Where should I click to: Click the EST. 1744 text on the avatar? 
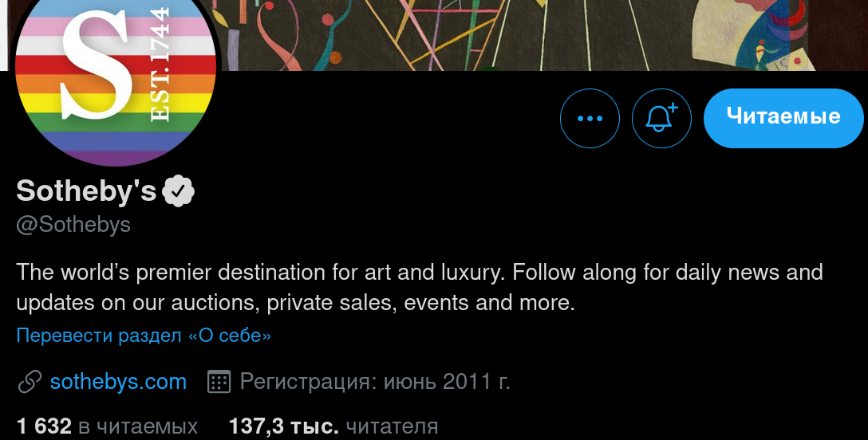160,65
